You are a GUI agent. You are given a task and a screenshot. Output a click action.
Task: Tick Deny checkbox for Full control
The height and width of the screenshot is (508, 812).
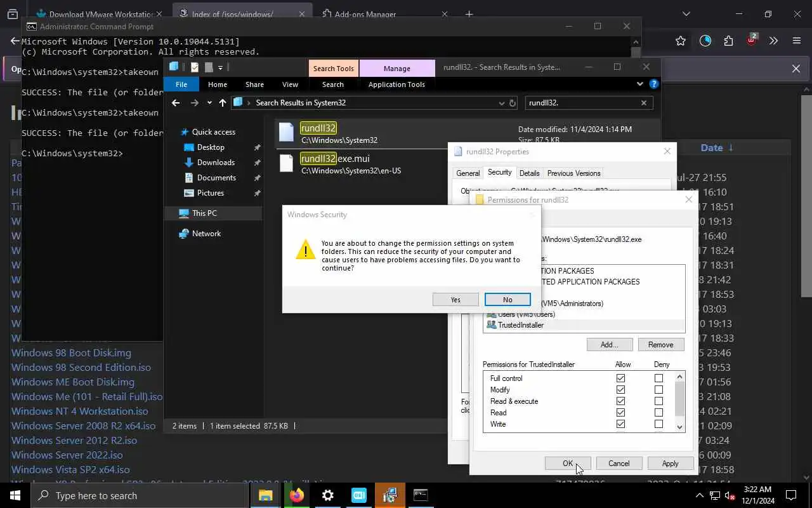[658, 378]
